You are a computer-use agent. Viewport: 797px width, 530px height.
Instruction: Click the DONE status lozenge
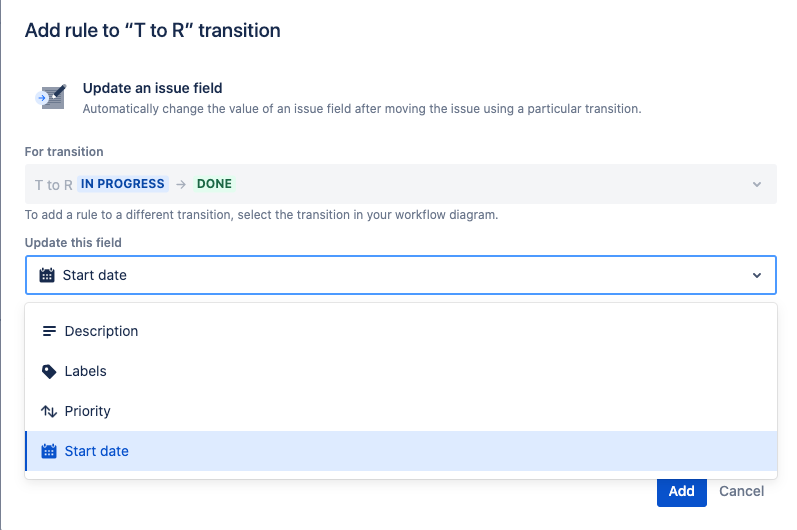pos(214,184)
